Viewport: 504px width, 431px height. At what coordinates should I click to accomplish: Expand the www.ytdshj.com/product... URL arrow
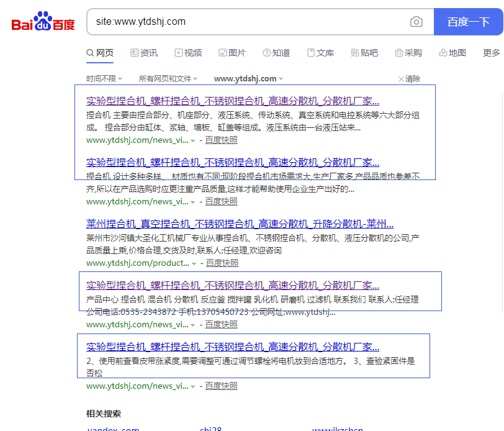[194, 264]
